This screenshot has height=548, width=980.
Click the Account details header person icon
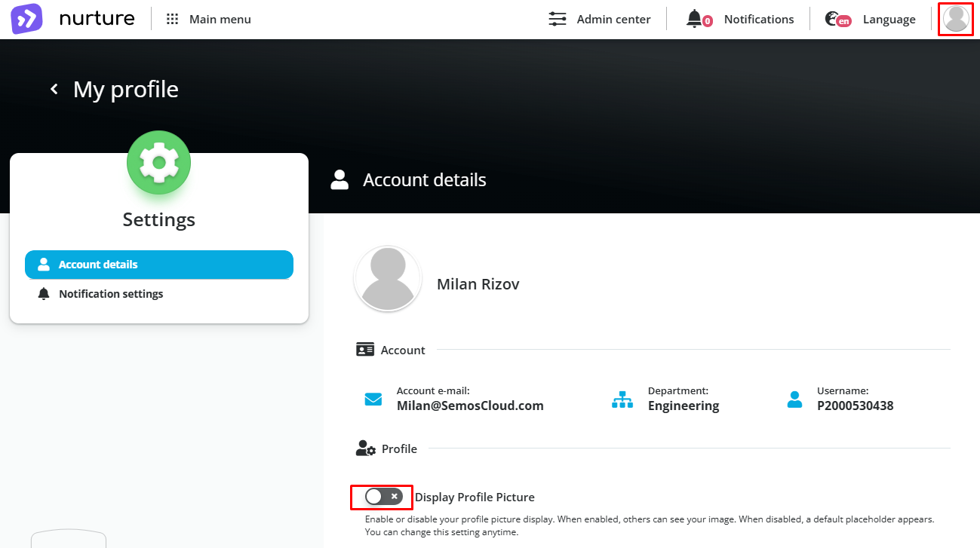tap(339, 179)
